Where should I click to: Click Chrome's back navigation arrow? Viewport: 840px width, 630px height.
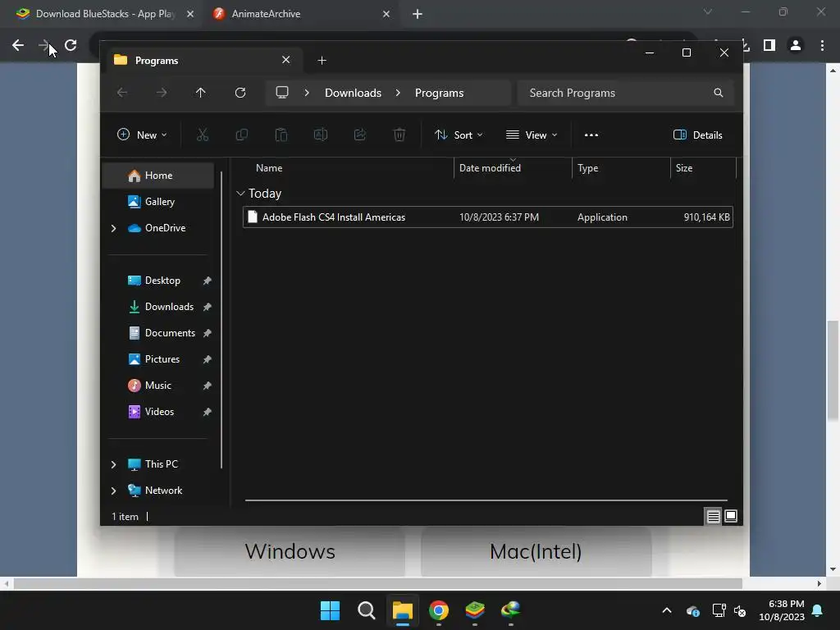(18, 45)
